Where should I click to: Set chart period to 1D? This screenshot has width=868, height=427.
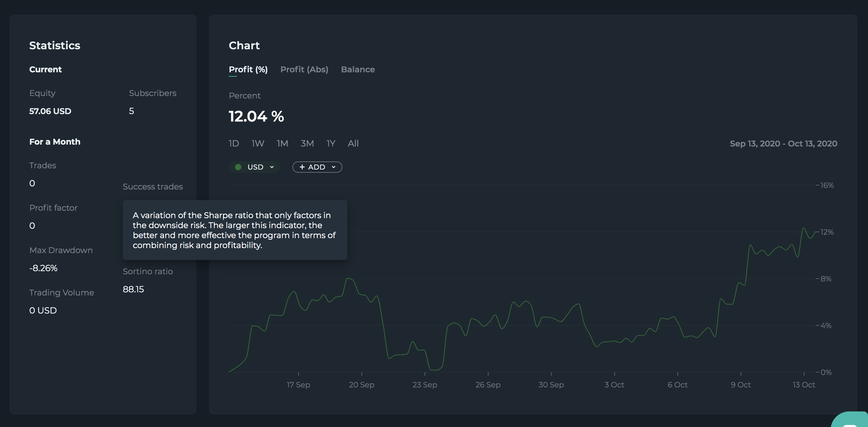pyautogui.click(x=234, y=143)
